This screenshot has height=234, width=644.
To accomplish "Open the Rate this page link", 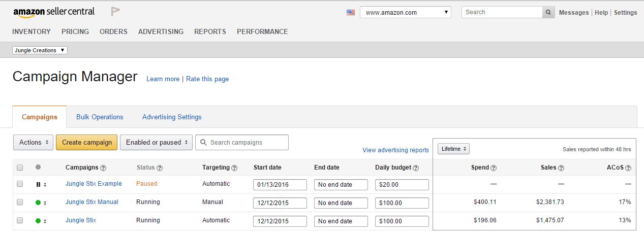I will (207, 79).
